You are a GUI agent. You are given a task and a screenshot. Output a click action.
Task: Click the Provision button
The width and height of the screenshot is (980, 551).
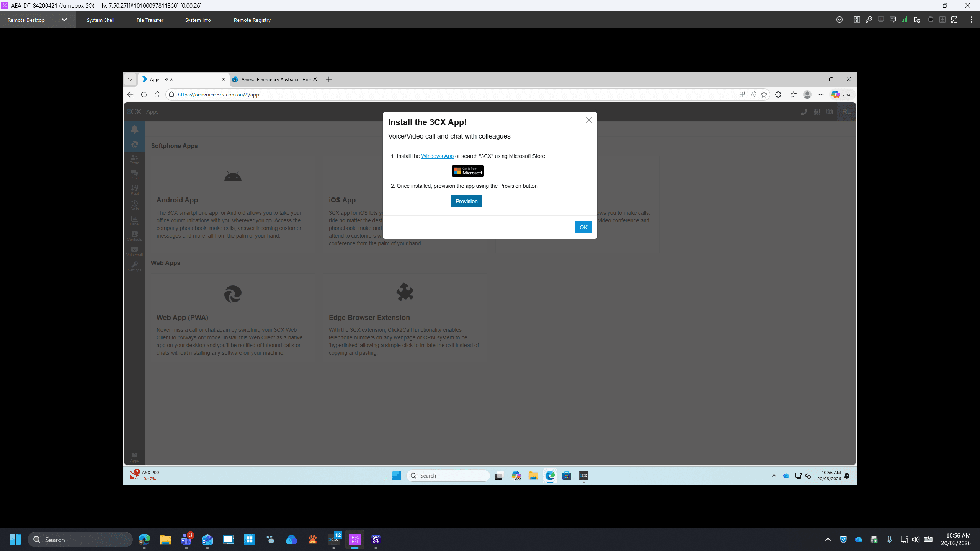(466, 201)
